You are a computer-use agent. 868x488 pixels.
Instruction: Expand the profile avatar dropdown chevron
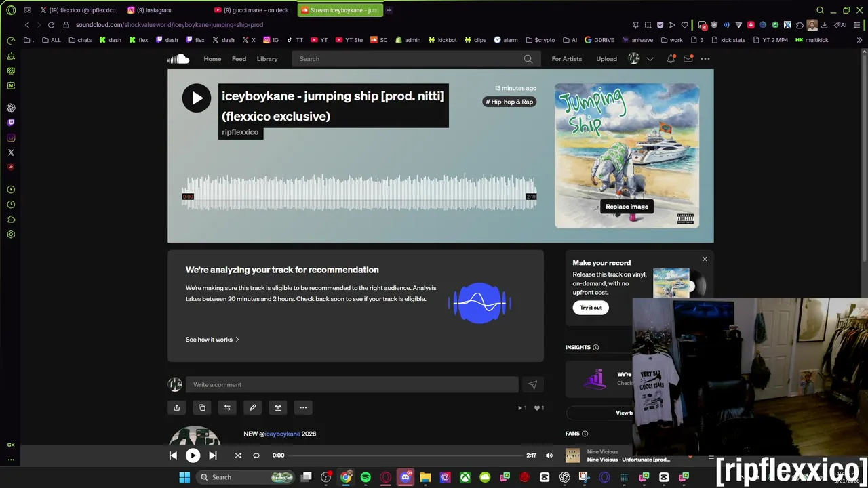pos(650,59)
